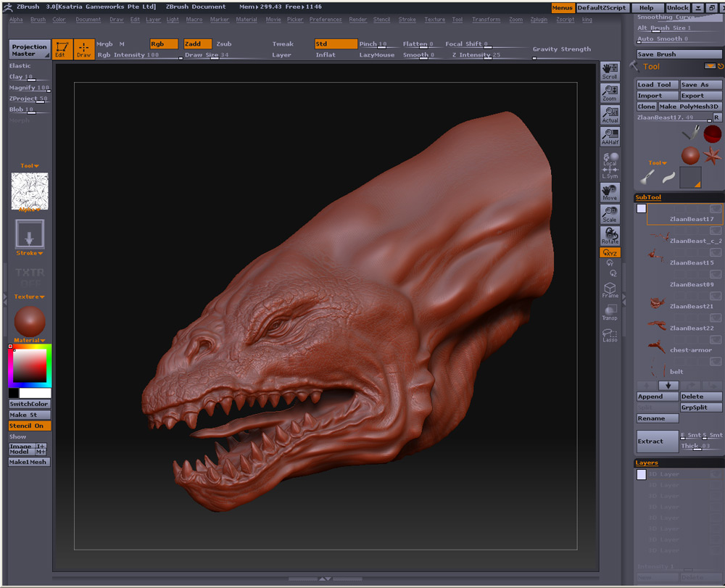The image size is (725, 588).
Task: Frame the model in view
Action: (x=610, y=290)
